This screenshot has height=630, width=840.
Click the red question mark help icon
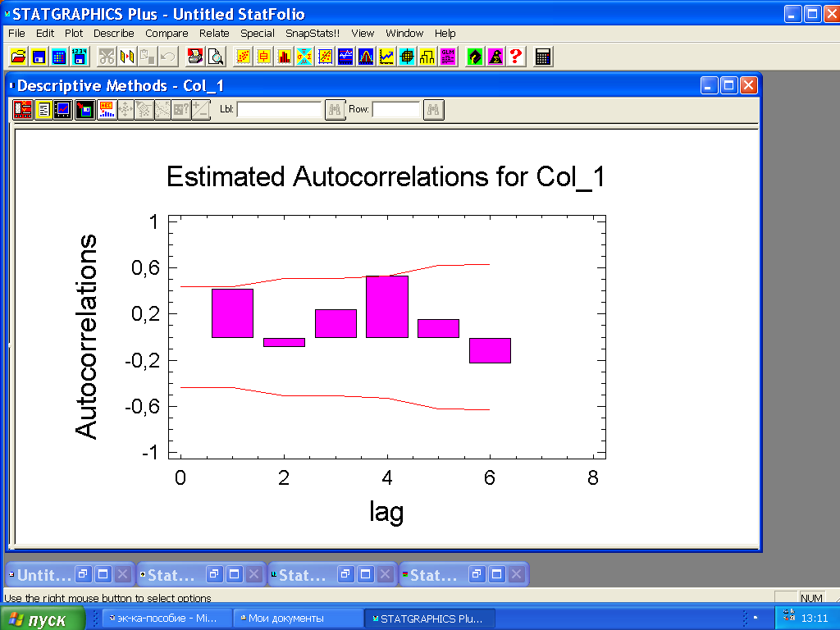515,57
